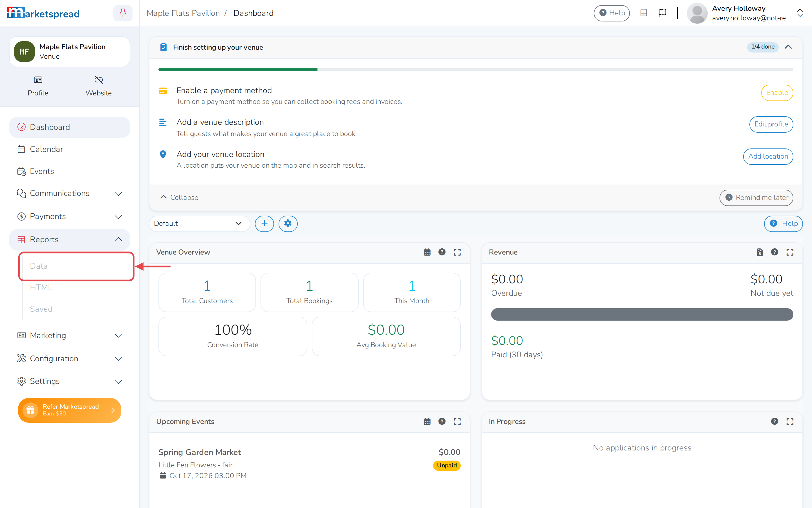812x508 pixels.
Task: Click the venue location pin icon
Action: click(x=163, y=154)
